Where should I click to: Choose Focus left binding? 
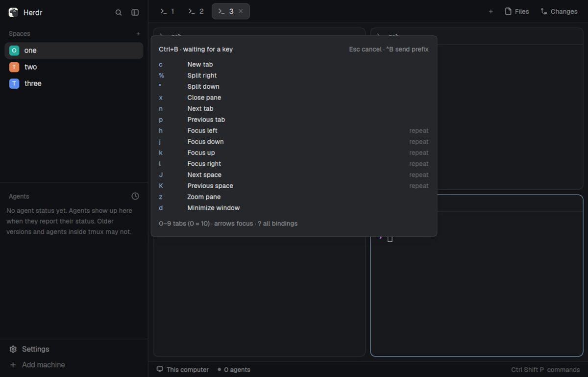point(294,130)
